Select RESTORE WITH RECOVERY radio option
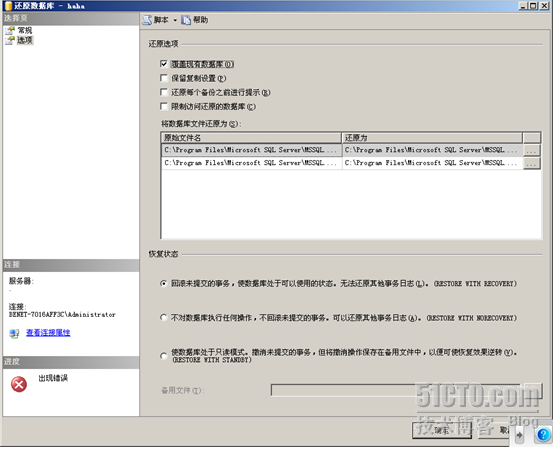 pos(163,283)
